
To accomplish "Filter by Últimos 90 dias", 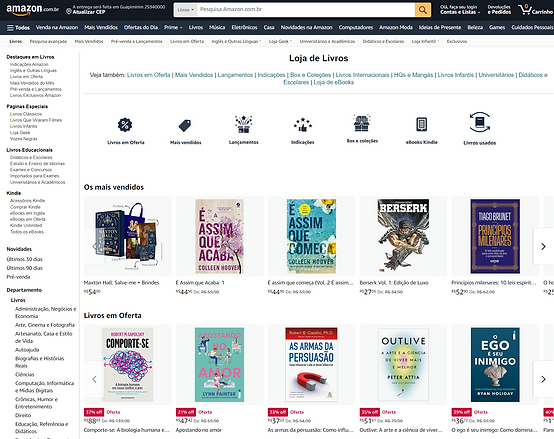I will [24, 268].
